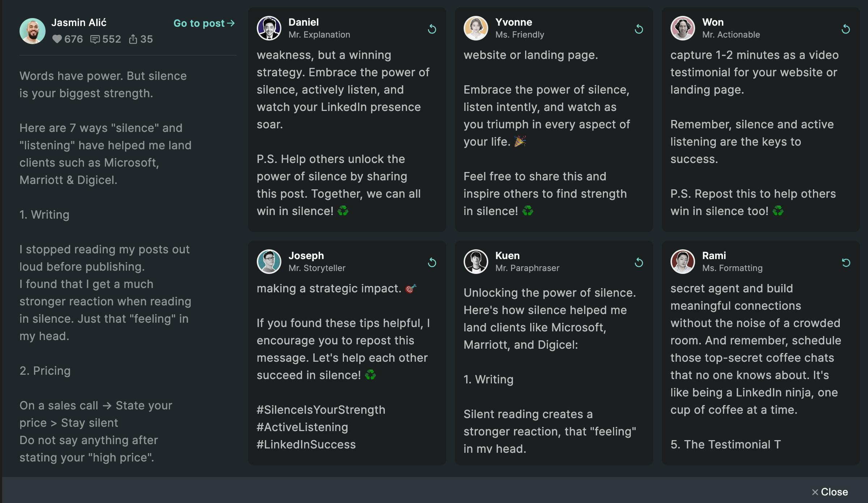Select the Jasmin Alić author name
This screenshot has width=868, height=503.
pos(79,22)
